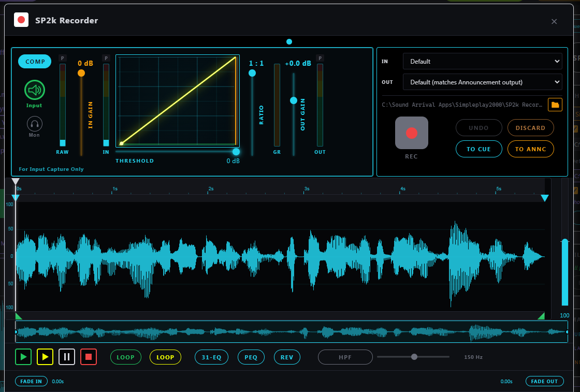The height and width of the screenshot is (392, 580).
Task: Click the compressor curve graph
Action: (178, 101)
